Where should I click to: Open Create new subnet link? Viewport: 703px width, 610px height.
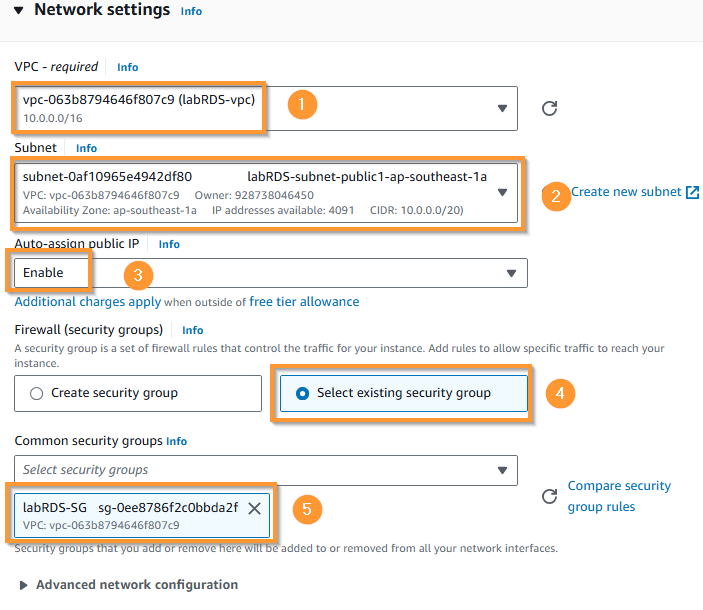click(626, 192)
